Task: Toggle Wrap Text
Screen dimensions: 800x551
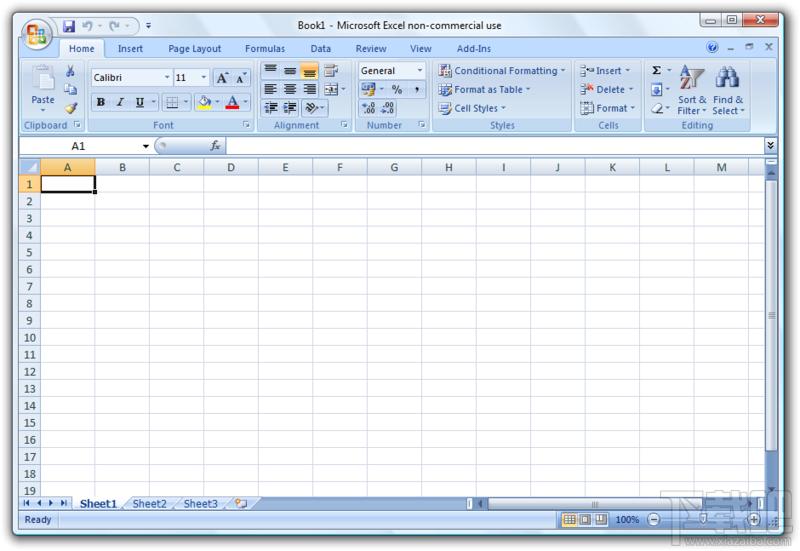Action: [331, 70]
